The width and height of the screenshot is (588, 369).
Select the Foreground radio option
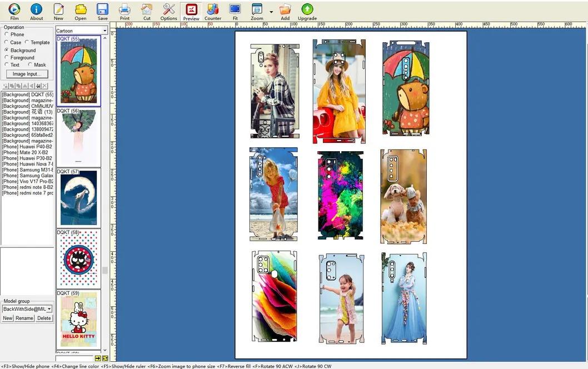point(7,58)
